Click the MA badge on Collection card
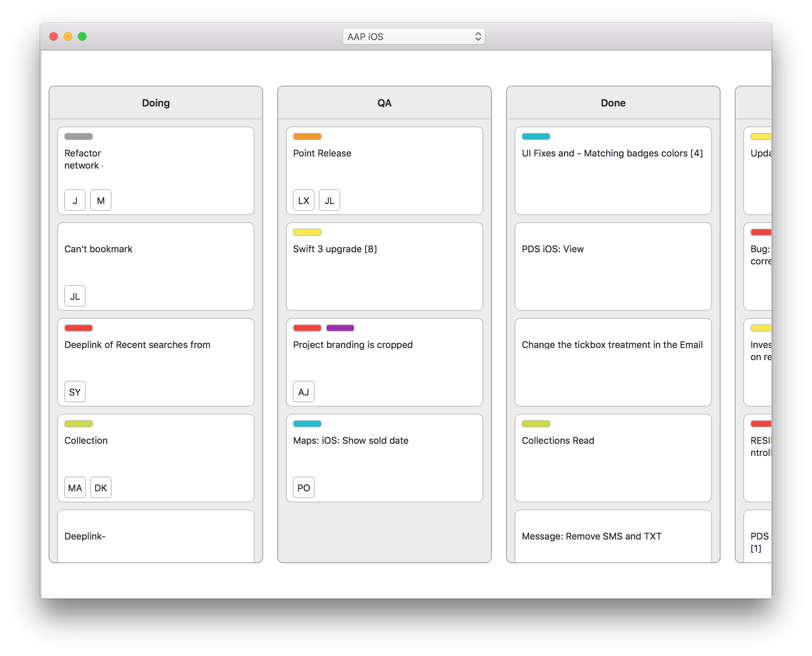The width and height of the screenshot is (812, 656). coord(75,487)
